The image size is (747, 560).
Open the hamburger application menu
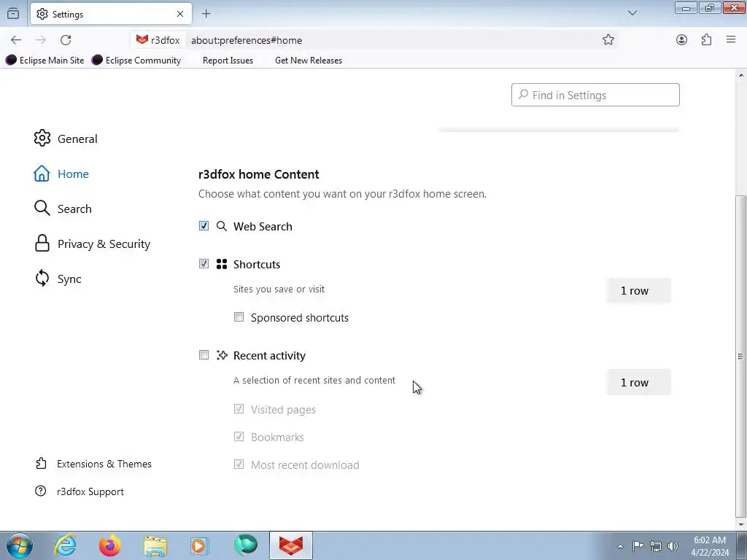coord(731,40)
